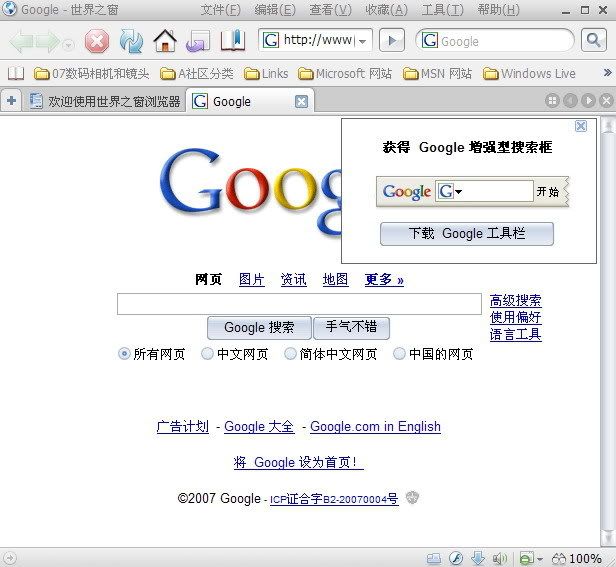Close the Google toolbar promo popup

pyautogui.click(x=581, y=126)
